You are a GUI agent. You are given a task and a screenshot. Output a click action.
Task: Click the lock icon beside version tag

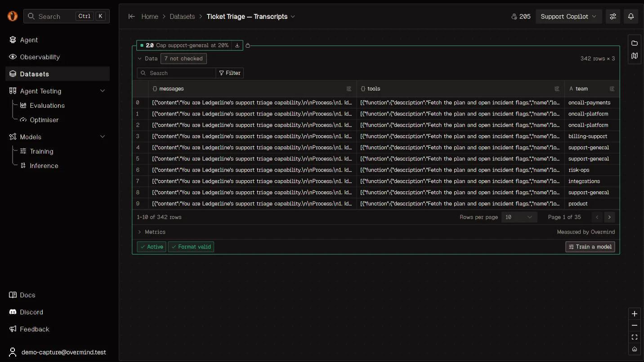248,45
